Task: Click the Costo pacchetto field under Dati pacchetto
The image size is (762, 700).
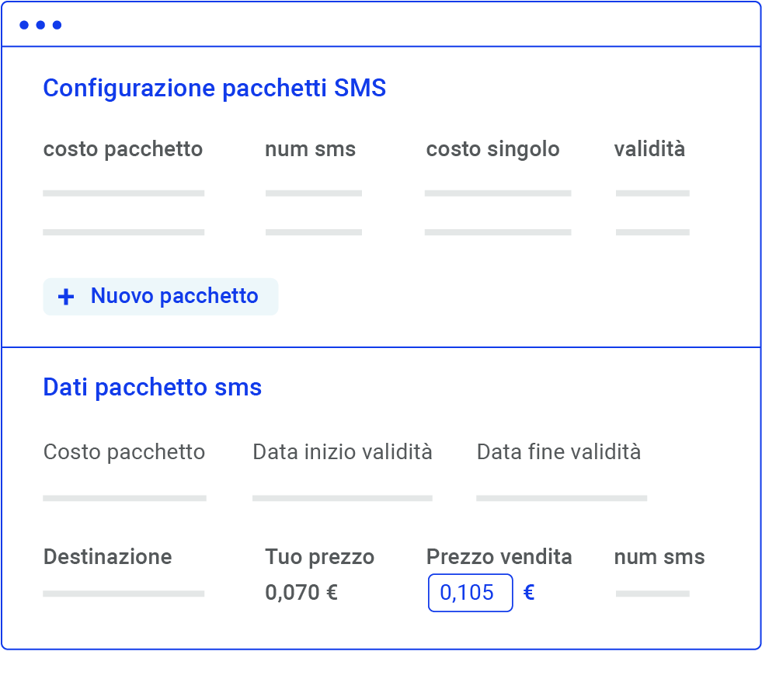Action: tap(124, 497)
